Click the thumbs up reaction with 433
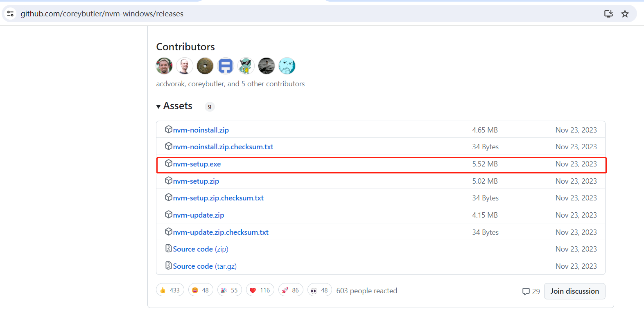This screenshot has height=317, width=644. (170, 290)
